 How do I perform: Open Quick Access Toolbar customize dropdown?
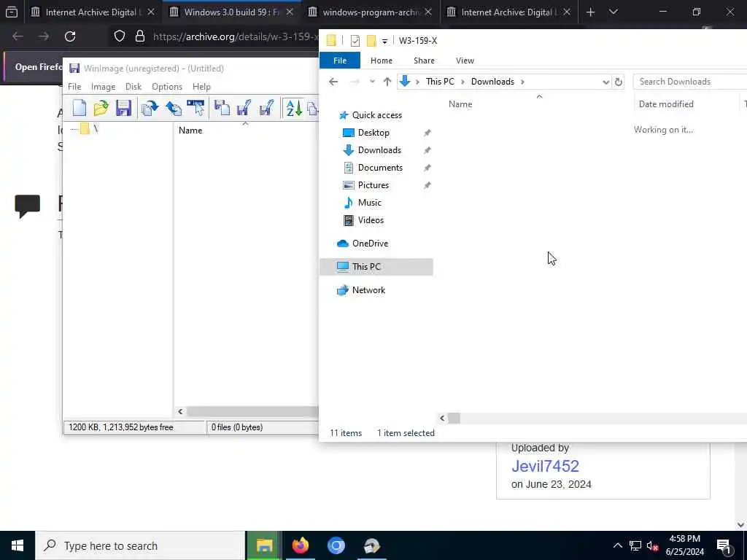pyautogui.click(x=384, y=42)
